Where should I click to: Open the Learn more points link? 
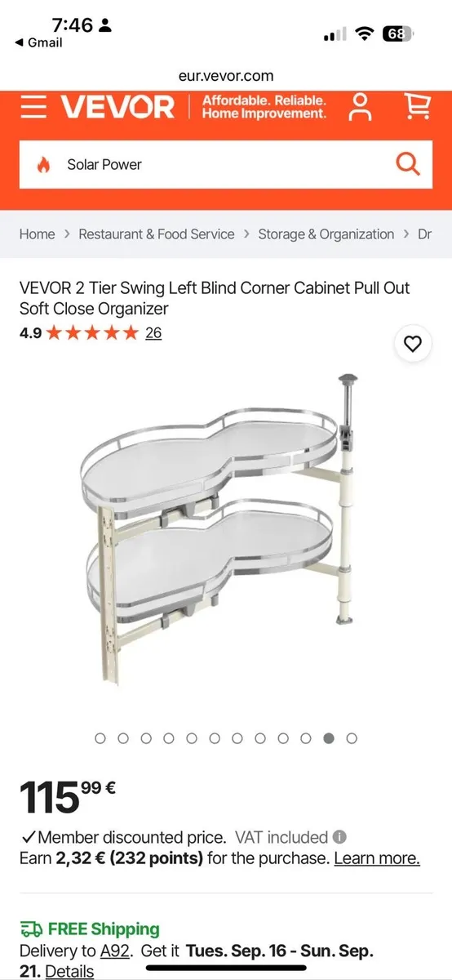[377, 858]
